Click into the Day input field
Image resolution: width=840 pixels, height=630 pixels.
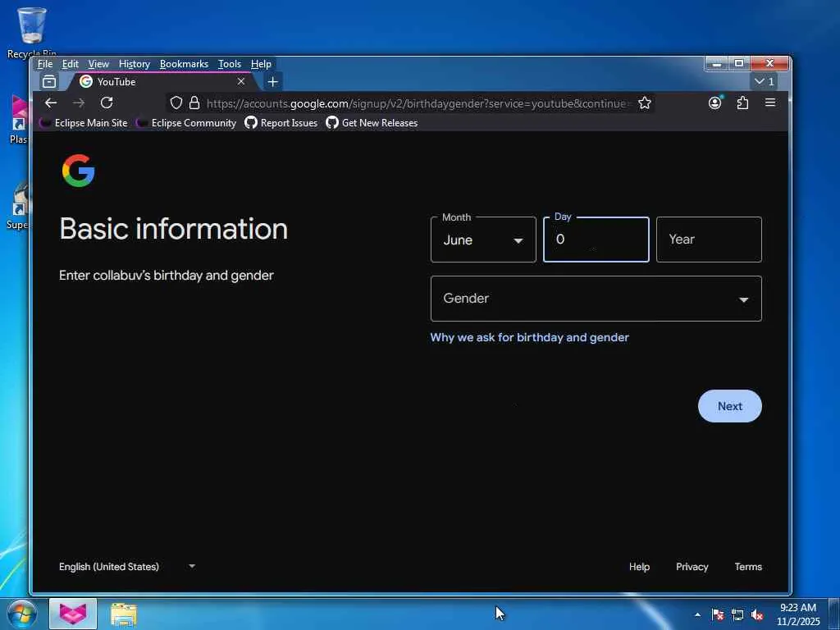coord(596,240)
